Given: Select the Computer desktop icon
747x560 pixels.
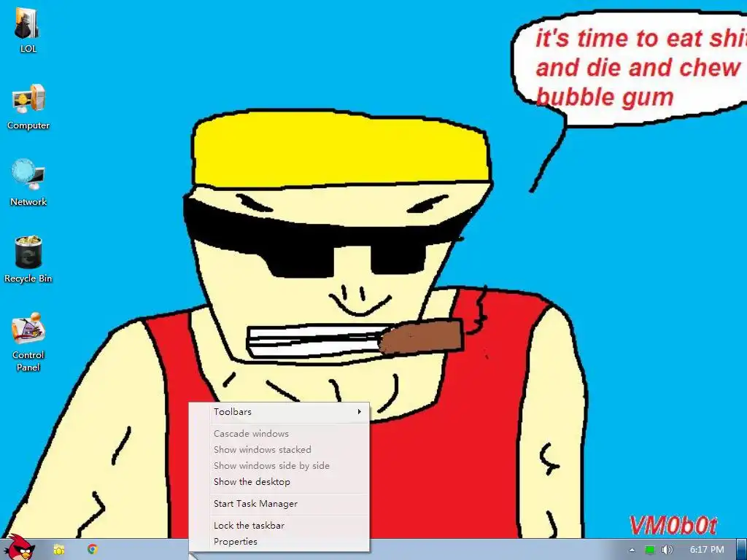Looking at the screenshot, I should pos(28,106).
